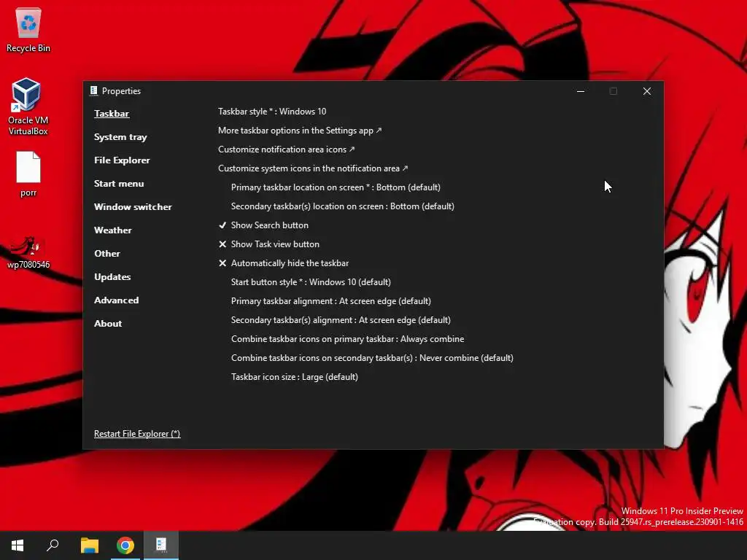The image size is (747, 560).
Task: Toggle Show Task view button option
Action: pyautogui.click(x=268, y=244)
